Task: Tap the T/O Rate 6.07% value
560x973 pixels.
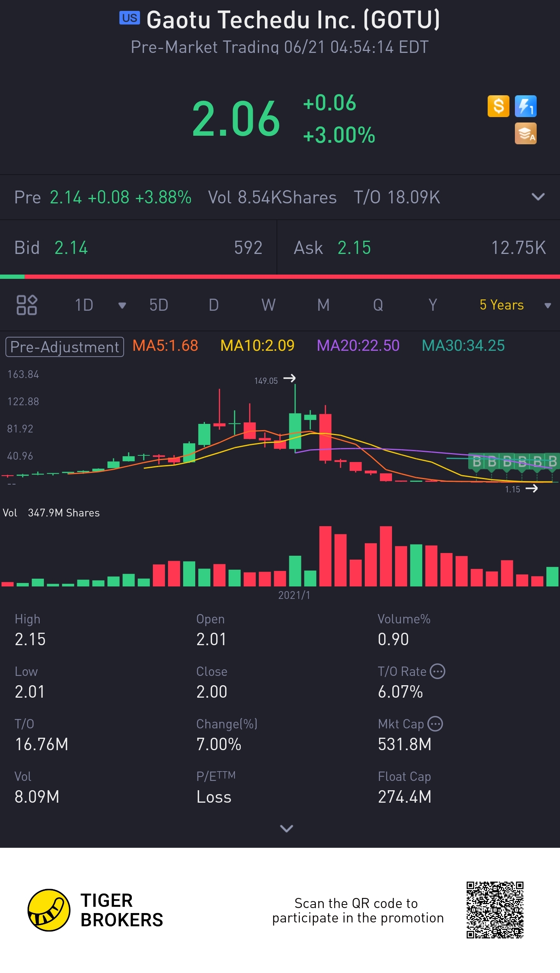Action: [400, 692]
